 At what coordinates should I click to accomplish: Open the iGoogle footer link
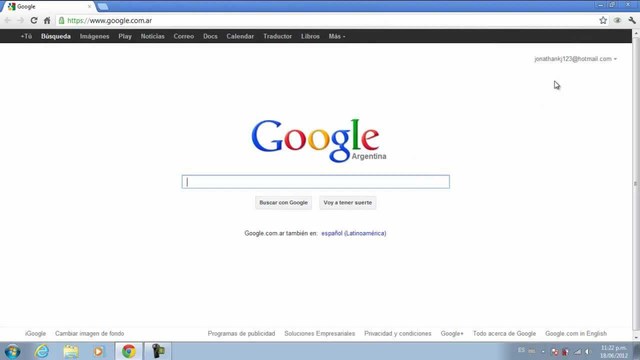point(36,333)
